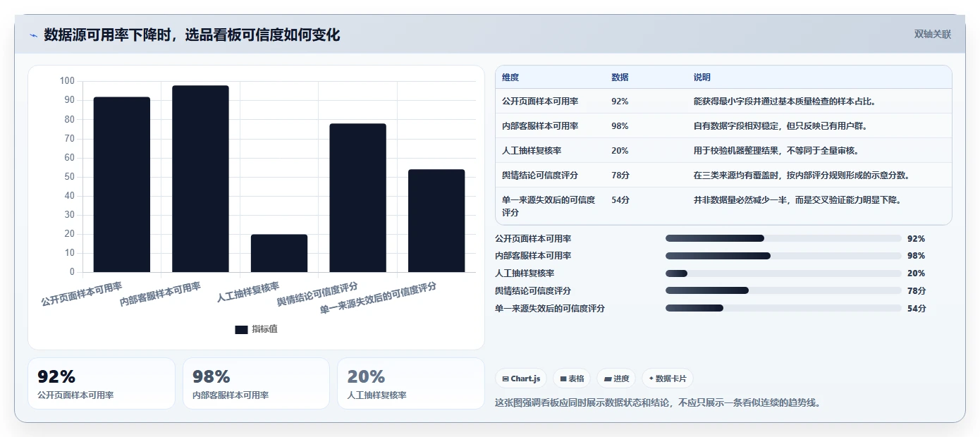Click table cell 公开页面样本可用率
The width and height of the screenshot is (980, 437).
click(x=540, y=101)
